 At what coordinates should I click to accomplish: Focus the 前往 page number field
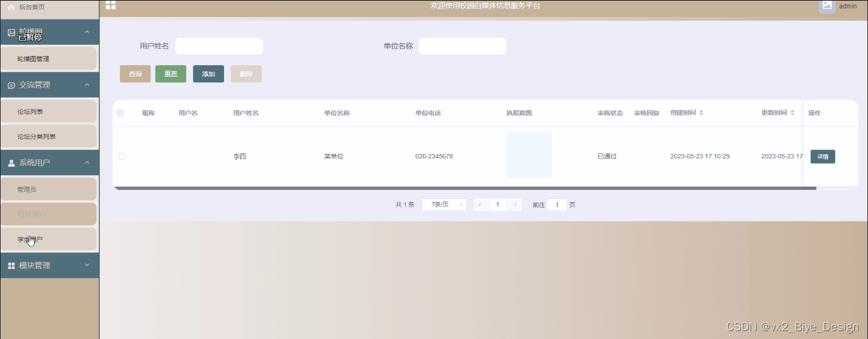[556, 205]
